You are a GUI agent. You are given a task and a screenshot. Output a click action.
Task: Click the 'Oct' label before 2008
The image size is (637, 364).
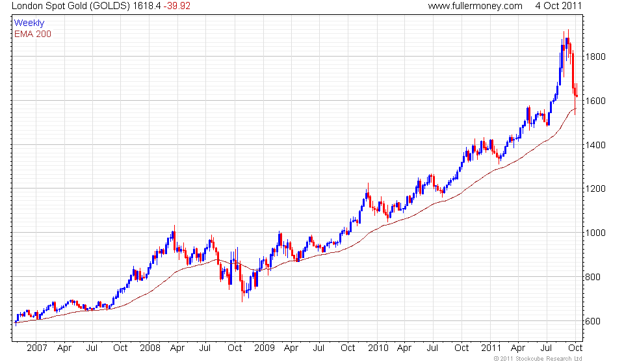point(120,348)
